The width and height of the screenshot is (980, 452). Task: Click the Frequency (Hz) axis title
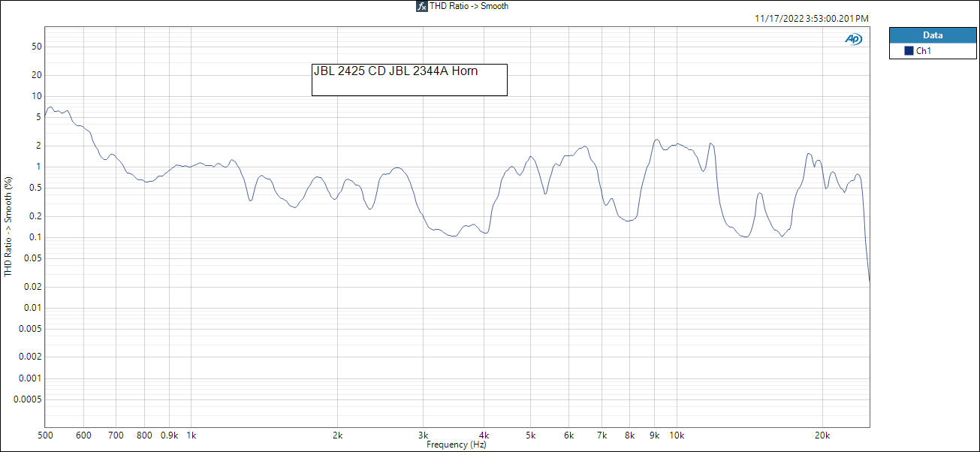(x=457, y=444)
